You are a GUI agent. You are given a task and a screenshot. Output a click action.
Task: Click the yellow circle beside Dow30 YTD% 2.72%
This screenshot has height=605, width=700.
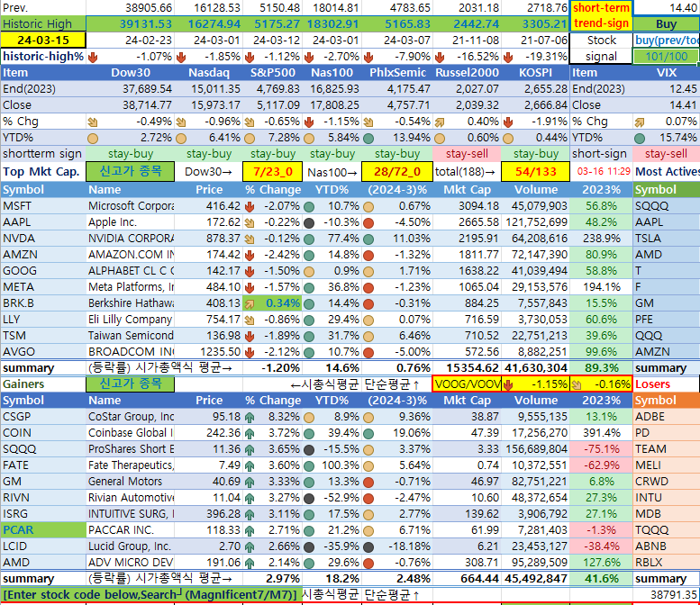tap(93, 139)
